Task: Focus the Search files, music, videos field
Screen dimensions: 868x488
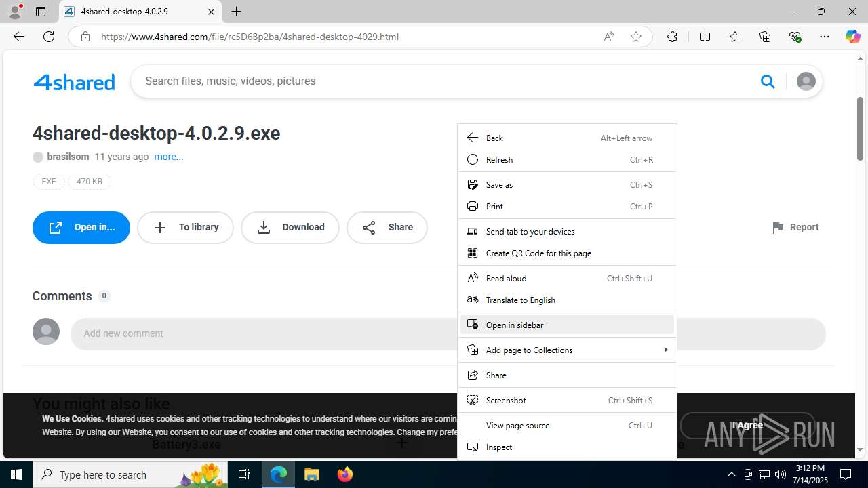Action: click(448, 81)
